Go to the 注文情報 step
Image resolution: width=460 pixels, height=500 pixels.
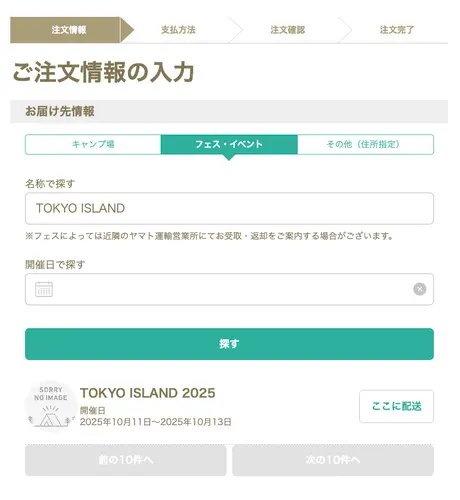pyautogui.click(x=69, y=30)
